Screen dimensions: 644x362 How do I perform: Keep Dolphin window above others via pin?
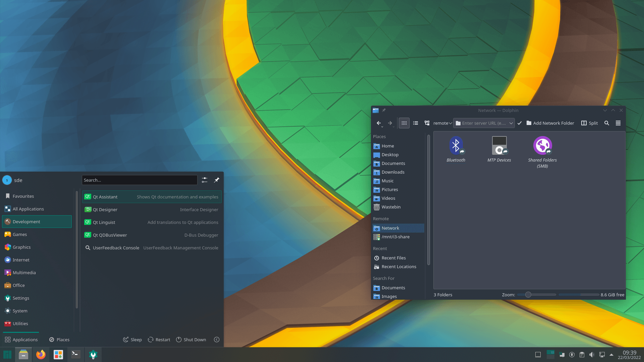(384, 110)
